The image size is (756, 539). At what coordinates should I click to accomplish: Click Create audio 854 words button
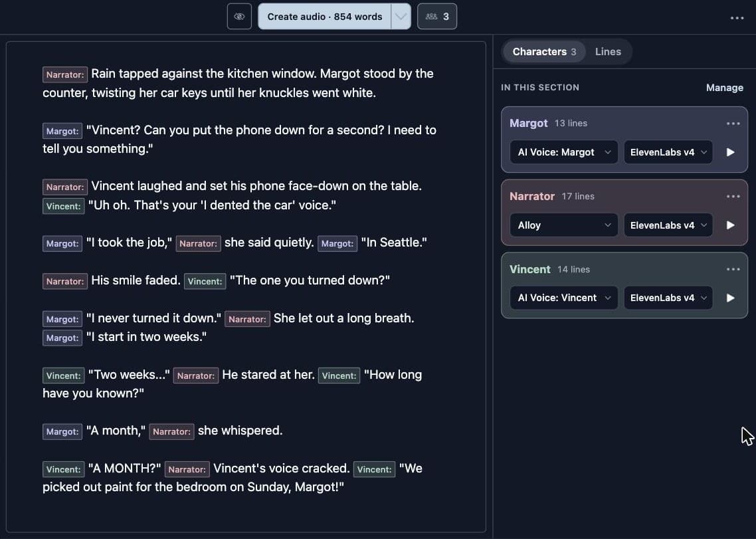[324, 17]
